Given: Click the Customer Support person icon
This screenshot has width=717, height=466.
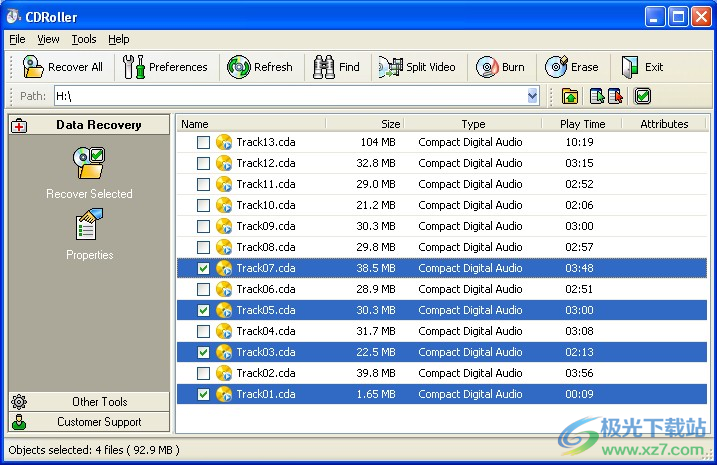Looking at the screenshot, I should 19,422.
